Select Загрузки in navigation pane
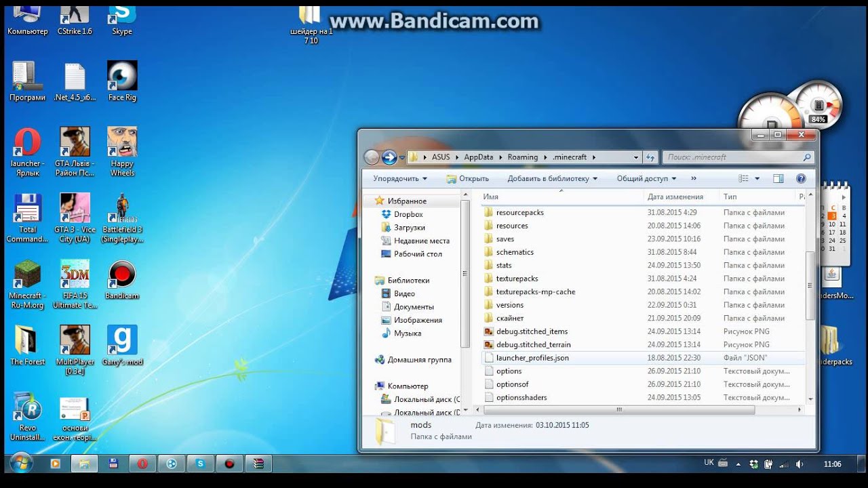This screenshot has height=488, width=868. (x=410, y=228)
